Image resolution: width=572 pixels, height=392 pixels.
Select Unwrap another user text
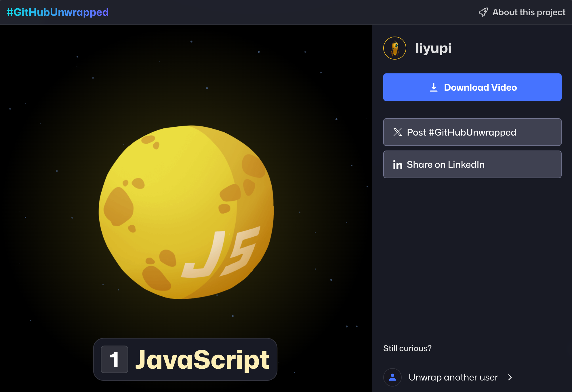point(453,377)
